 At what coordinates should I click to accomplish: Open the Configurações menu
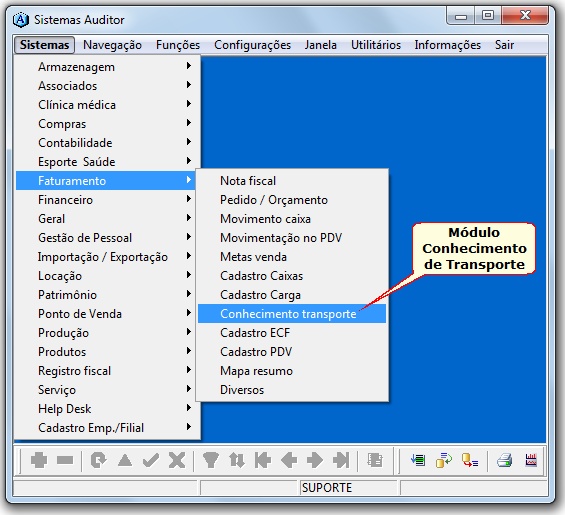pos(252,45)
